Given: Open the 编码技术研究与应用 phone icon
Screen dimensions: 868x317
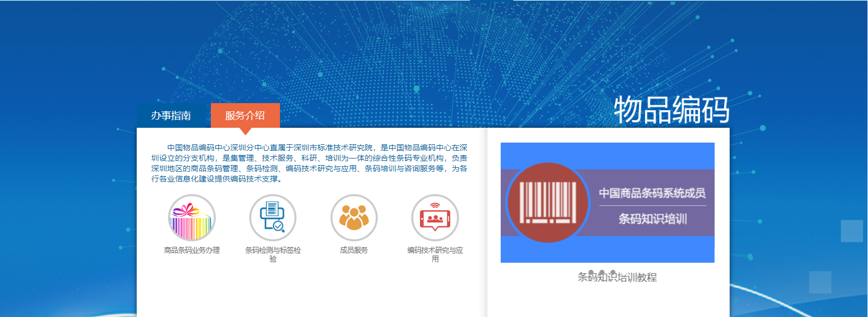Looking at the screenshot, I should coord(435,218).
